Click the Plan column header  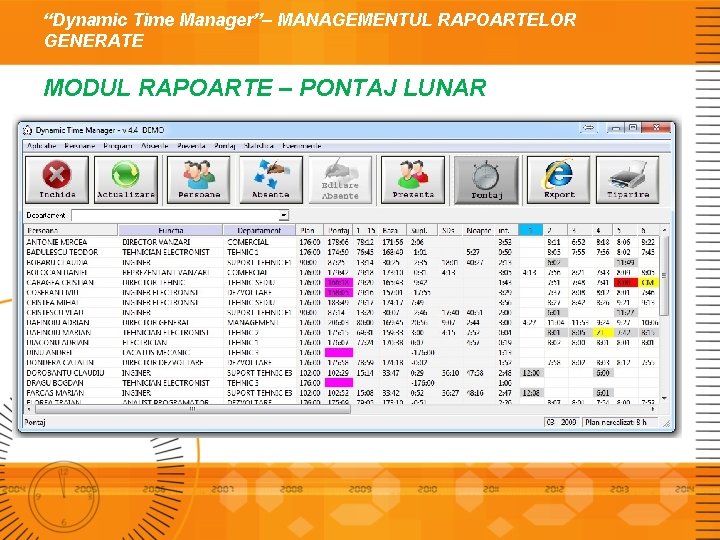309,231
